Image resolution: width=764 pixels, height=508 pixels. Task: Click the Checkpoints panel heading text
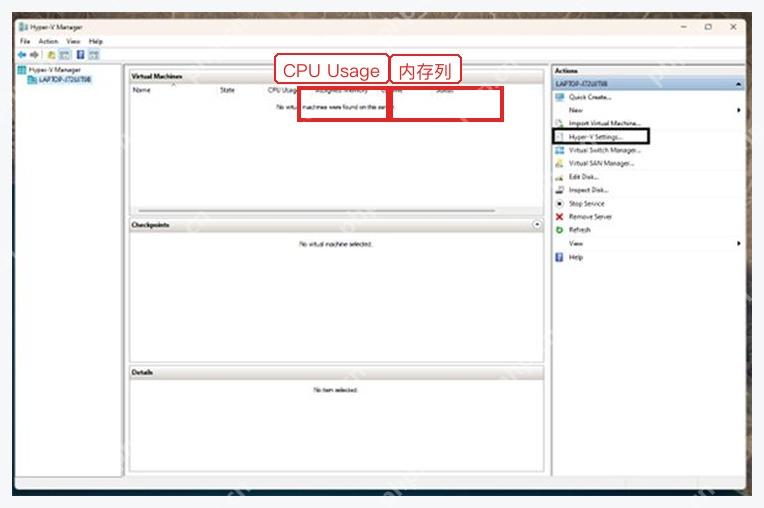click(x=150, y=225)
